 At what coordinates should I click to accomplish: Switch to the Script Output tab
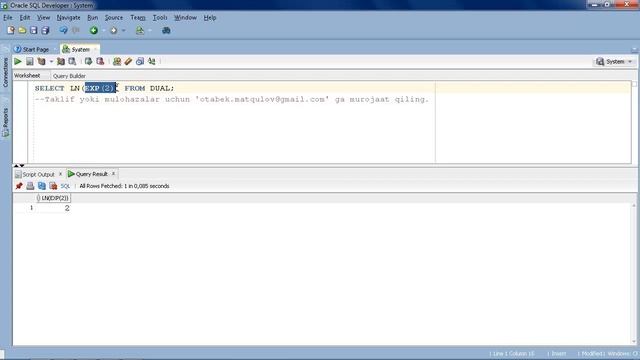[x=38, y=174]
